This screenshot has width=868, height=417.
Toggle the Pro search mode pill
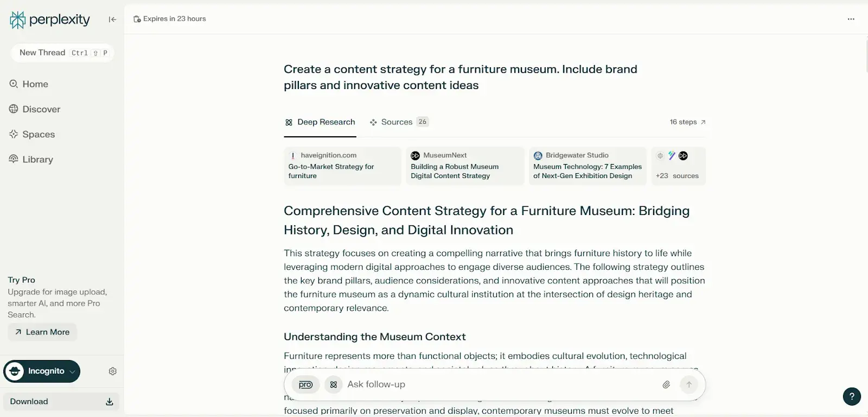tap(306, 384)
